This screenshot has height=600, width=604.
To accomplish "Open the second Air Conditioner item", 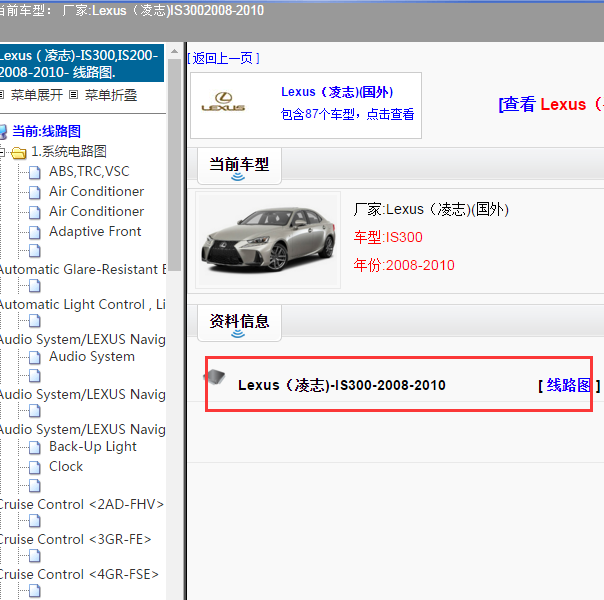I will coord(96,211).
